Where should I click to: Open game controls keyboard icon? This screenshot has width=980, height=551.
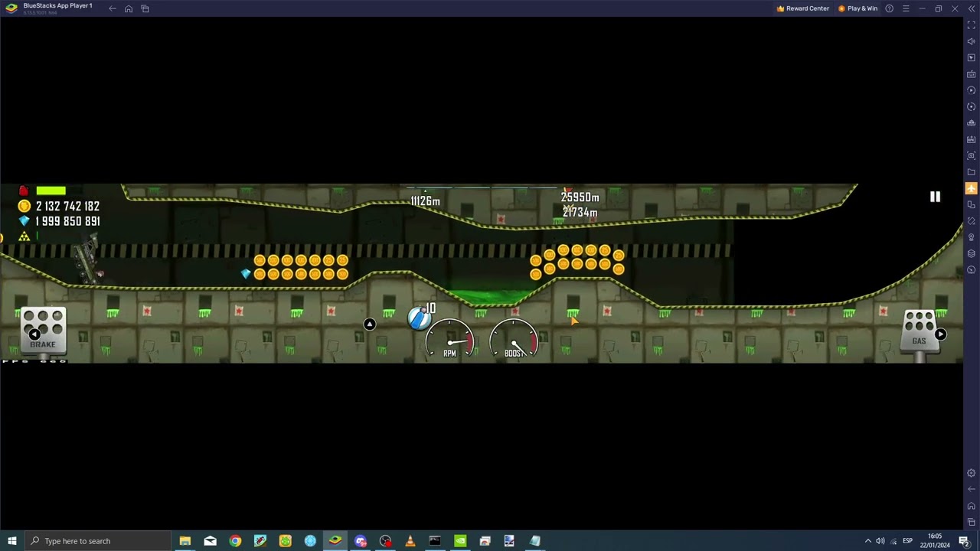pos(972,74)
